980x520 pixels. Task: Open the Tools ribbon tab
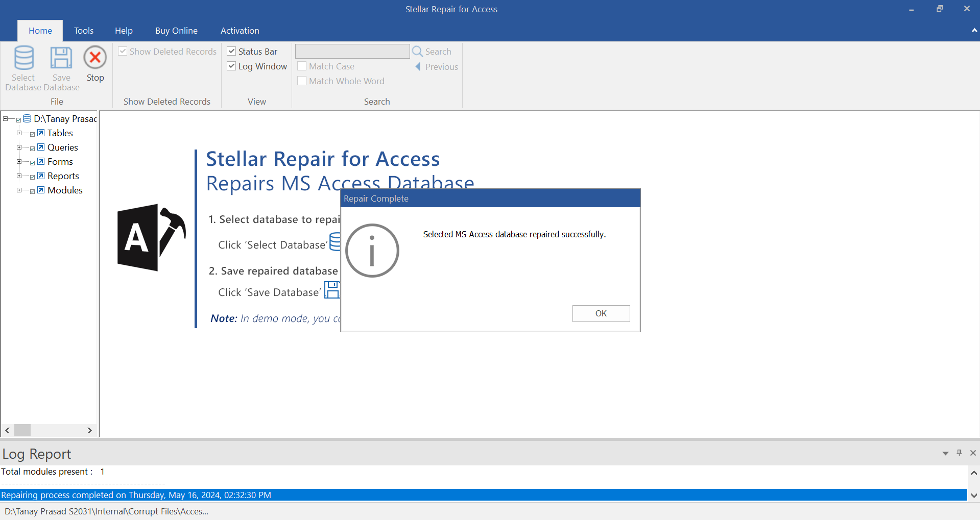click(84, 31)
